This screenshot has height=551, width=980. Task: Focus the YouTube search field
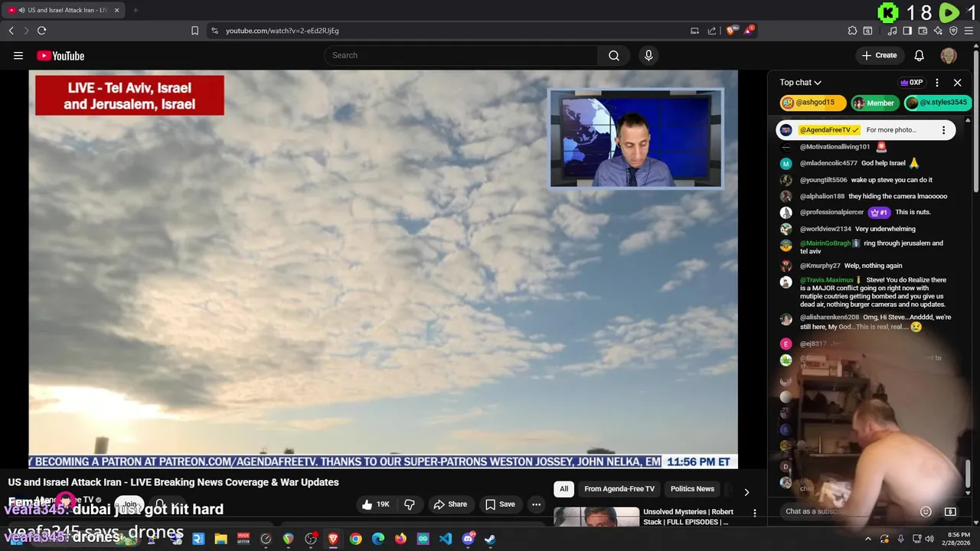coord(462,55)
